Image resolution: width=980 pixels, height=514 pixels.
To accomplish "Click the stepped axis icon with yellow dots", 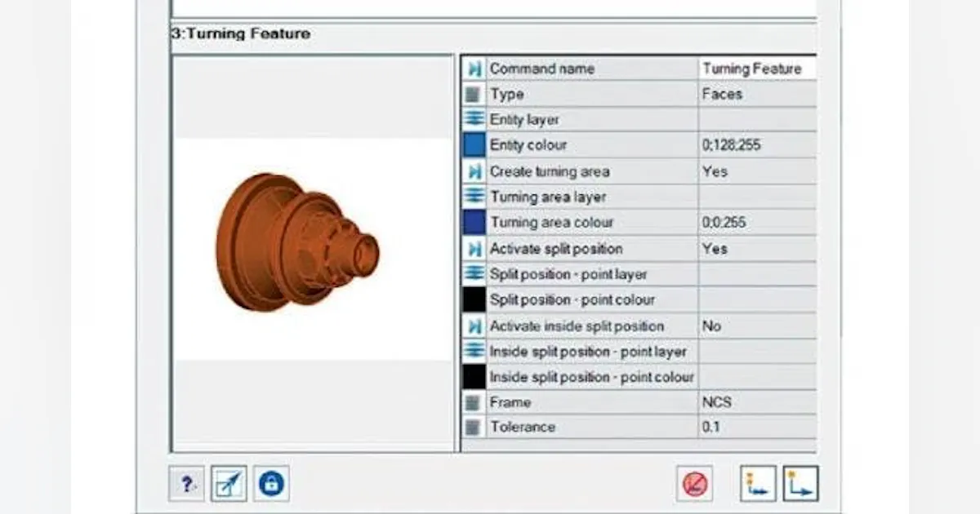I will pos(758,484).
